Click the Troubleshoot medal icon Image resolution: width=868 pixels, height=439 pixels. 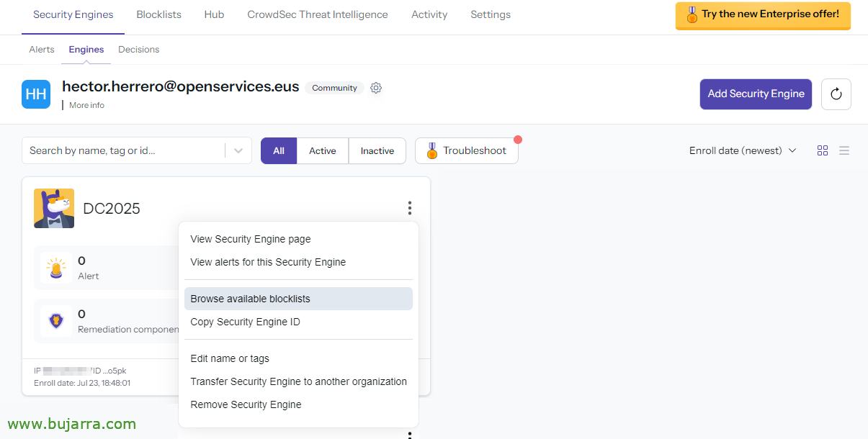coord(432,150)
